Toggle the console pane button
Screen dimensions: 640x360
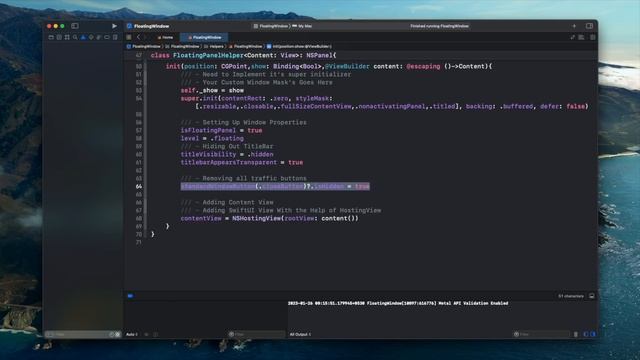pyautogui.click(x=593, y=334)
